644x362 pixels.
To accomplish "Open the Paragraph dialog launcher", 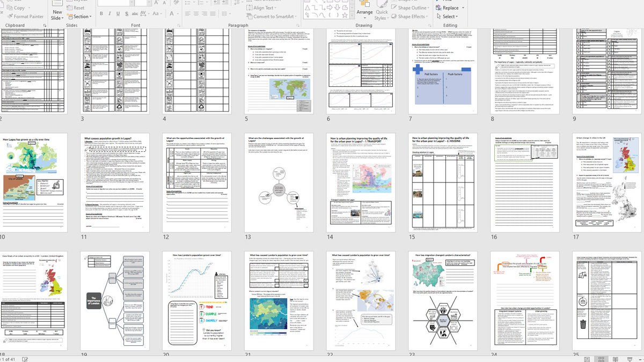I will point(298,25).
